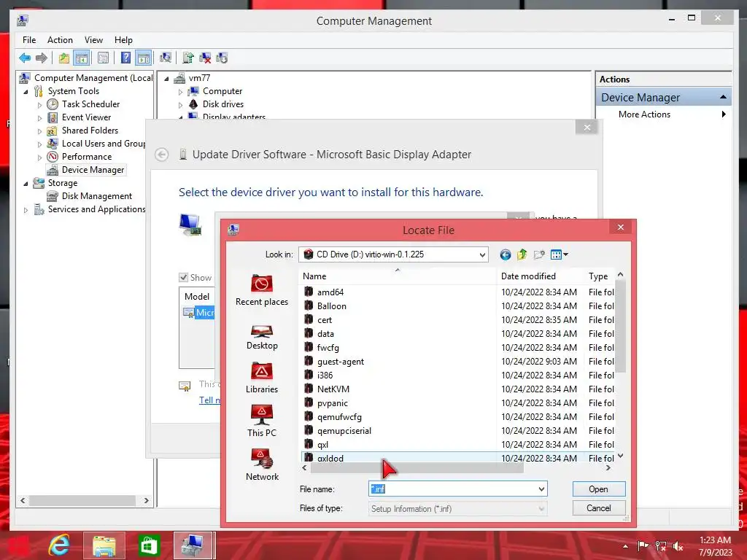Viewport: 747px width, 560px height.
Task: Click the Help toolbar icon
Action: (x=125, y=58)
